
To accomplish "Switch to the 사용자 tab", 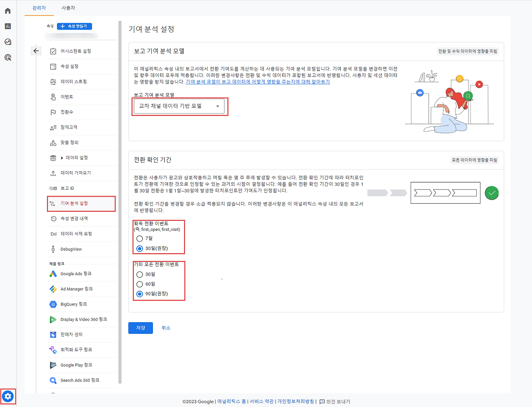I will pos(68,7).
